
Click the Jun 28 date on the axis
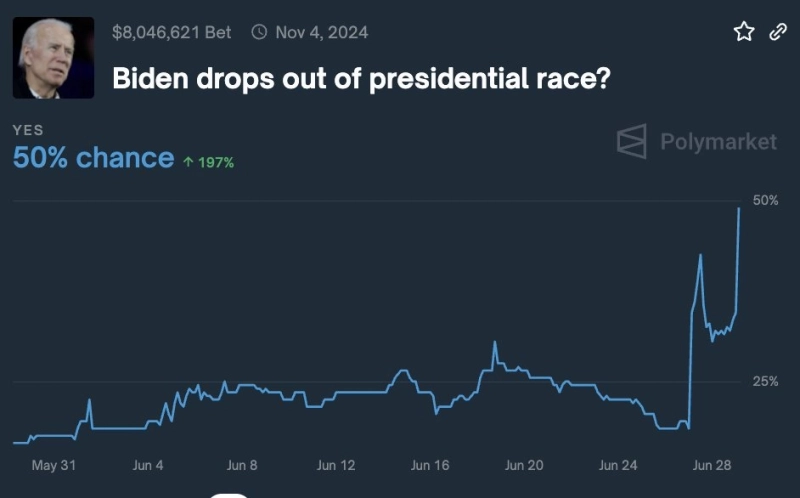[712, 465]
